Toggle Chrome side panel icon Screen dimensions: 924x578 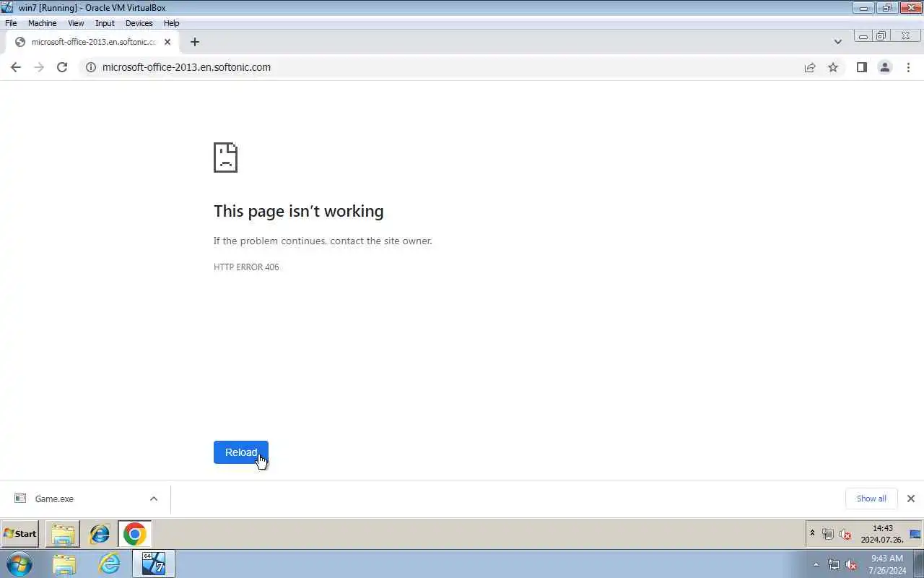point(861,67)
